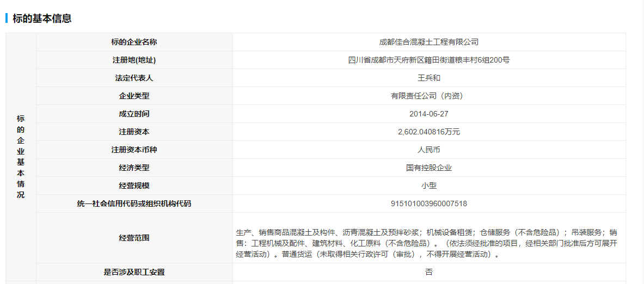
Task: Click the 注册地(地址) label cell
Action: (134, 60)
